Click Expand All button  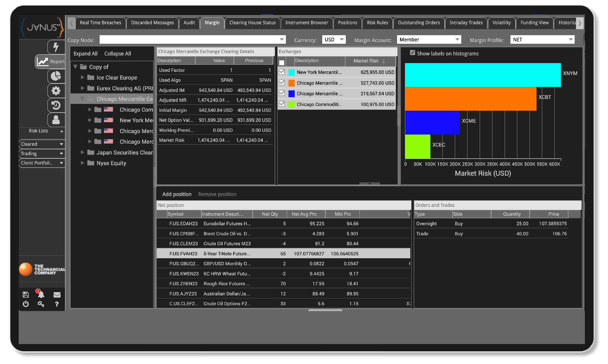click(85, 54)
